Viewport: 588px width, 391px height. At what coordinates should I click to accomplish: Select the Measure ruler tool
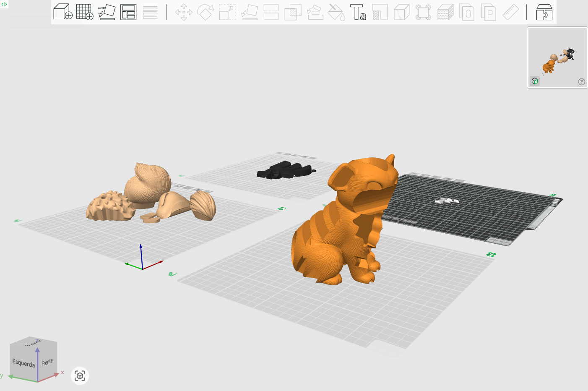510,12
